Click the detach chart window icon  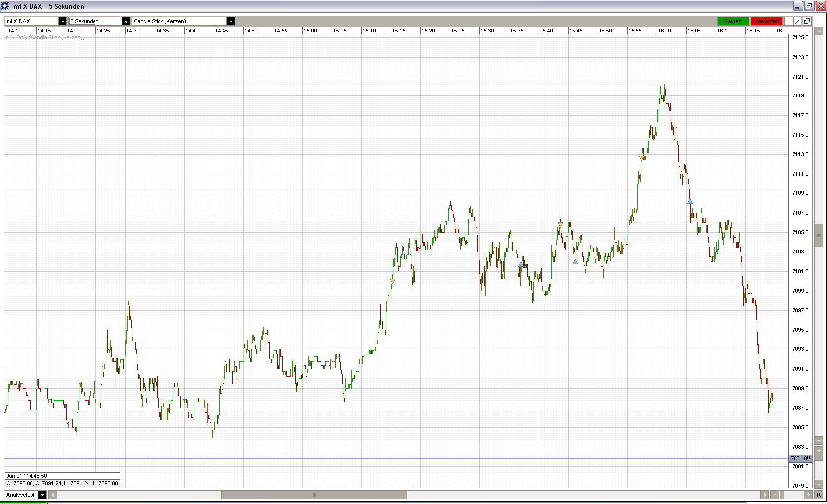(x=807, y=21)
